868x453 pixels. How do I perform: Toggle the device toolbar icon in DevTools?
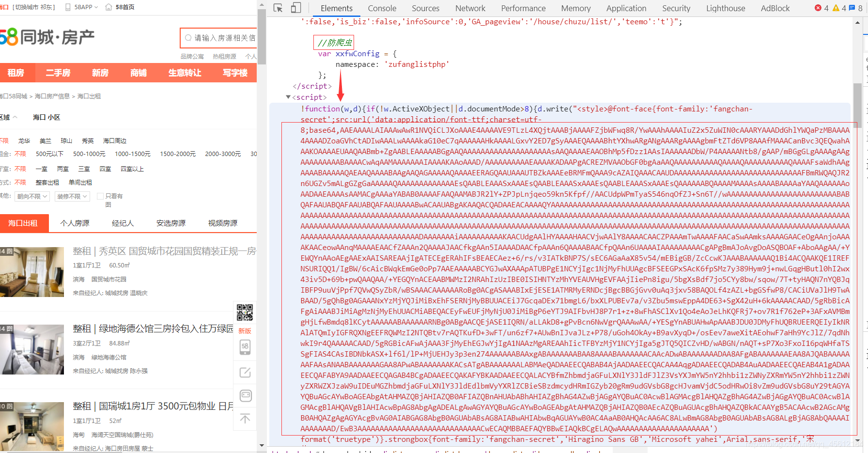click(x=296, y=8)
